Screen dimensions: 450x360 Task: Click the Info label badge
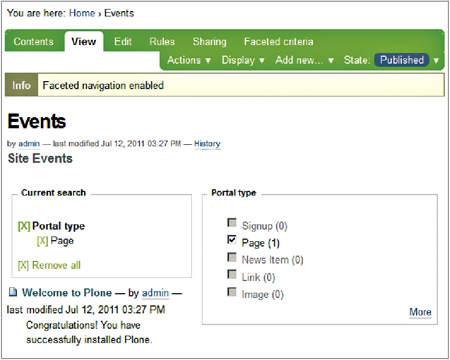pyautogui.click(x=21, y=85)
